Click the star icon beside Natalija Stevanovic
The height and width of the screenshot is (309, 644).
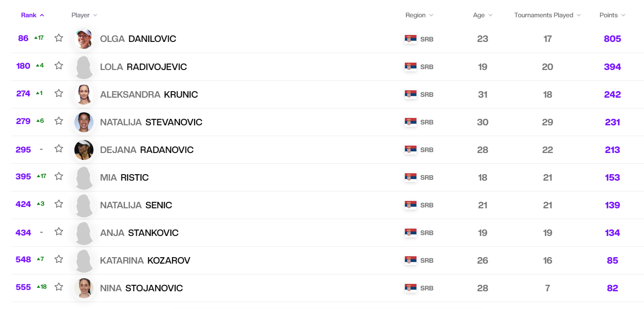tap(59, 121)
